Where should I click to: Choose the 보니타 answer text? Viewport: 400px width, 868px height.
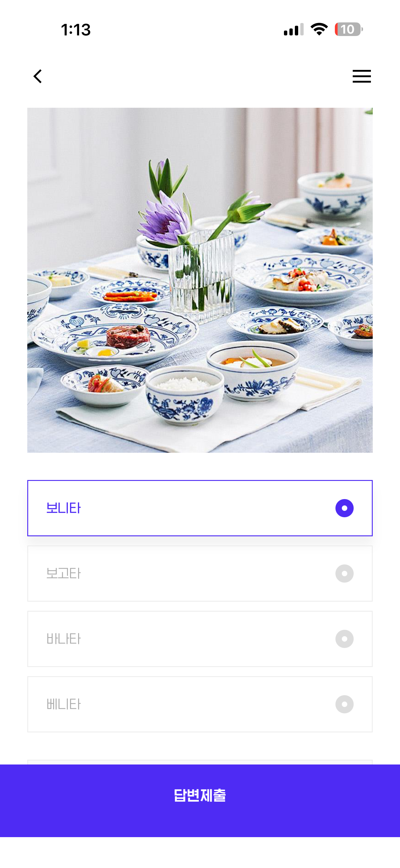63,508
